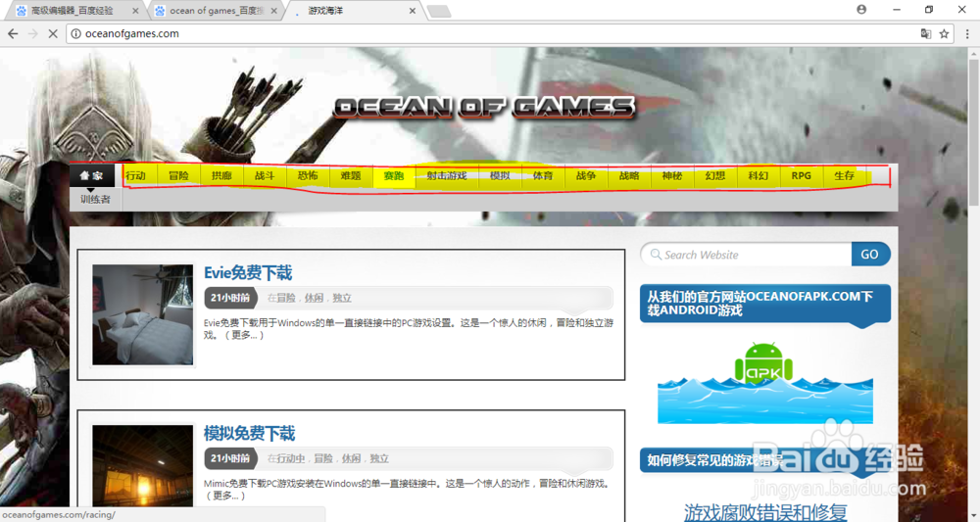This screenshot has height=522, width=980.
Task: Open the 体育 category
Action: point(543,176)
